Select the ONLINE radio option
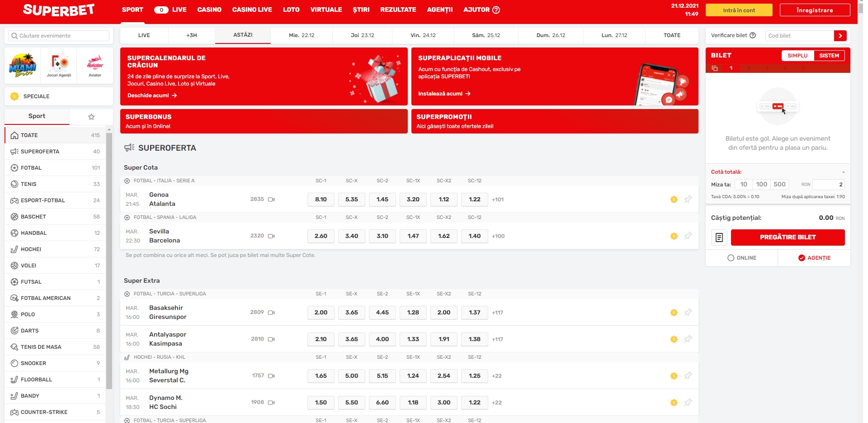This screenshot has height=423, width=868. point(731,258)
